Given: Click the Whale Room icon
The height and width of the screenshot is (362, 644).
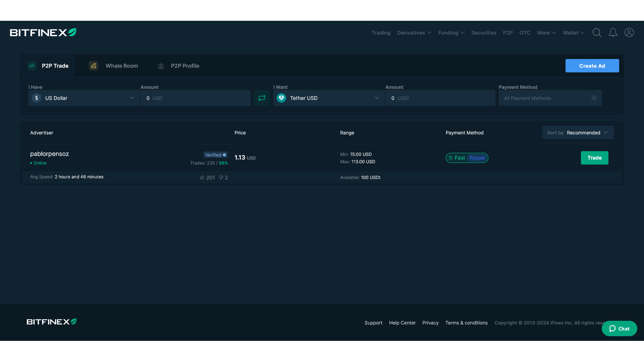Looking at the screenshot, I should tap(93, 66).
